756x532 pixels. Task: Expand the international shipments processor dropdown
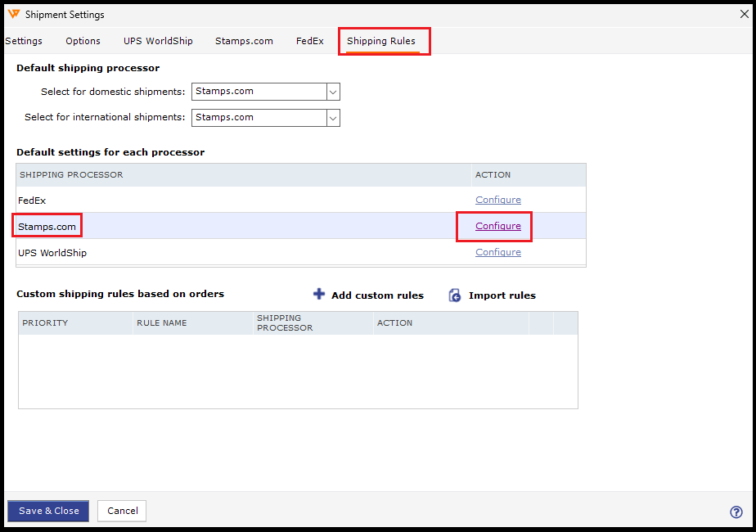click(332, 118)
